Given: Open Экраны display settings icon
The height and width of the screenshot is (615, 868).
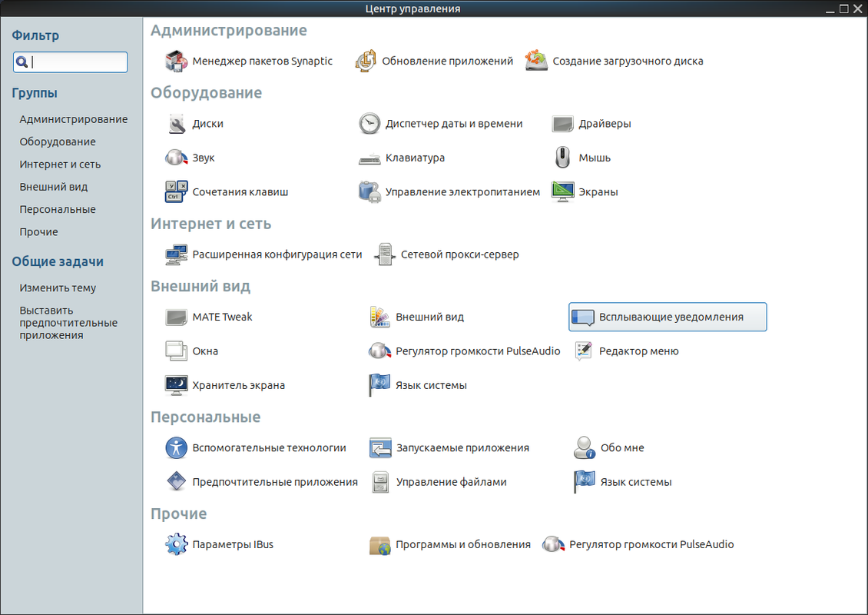Looking at the screenshot, I should coord(562,191).
